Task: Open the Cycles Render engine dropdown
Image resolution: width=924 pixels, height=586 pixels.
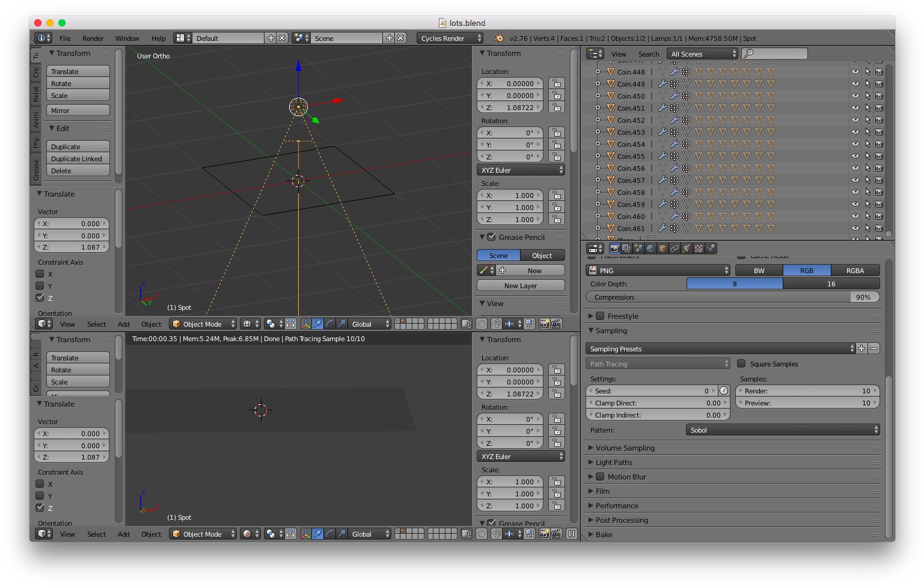Action: [x=450, y=39]
